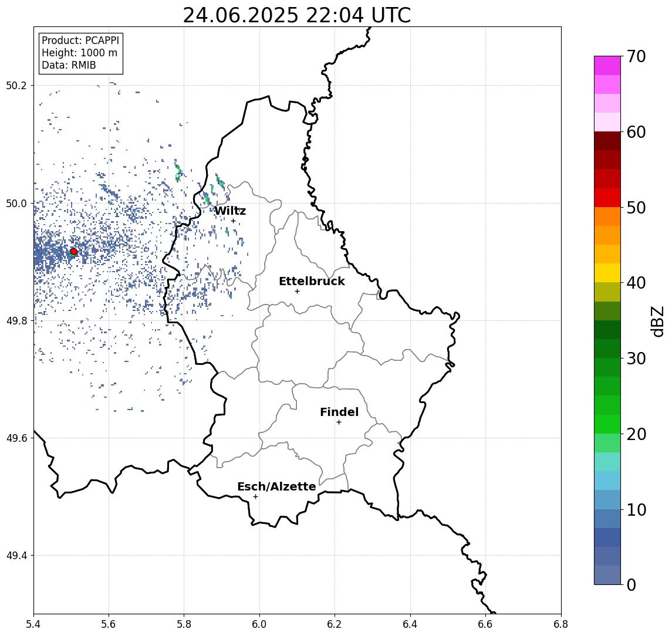Click the title 24.06.2025 22:04 UTC
Image resolution: width=672 pixels, height=636 pixels.
[x=297, y=15]
